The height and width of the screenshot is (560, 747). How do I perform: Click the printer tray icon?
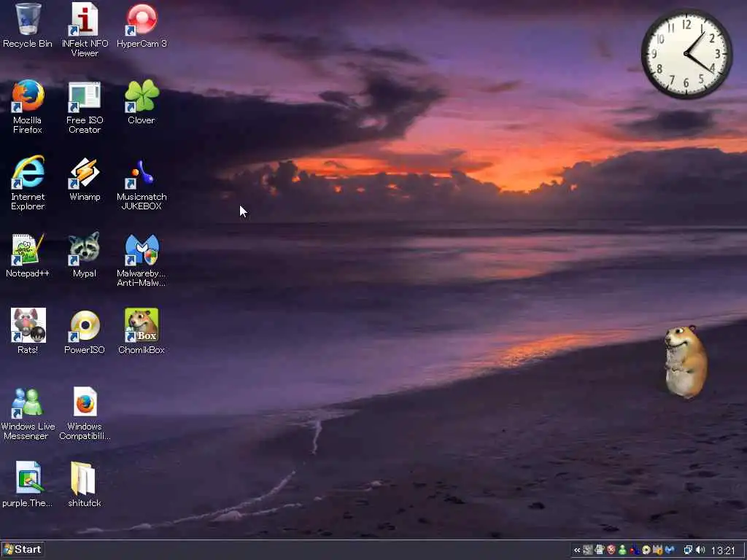[x=600, y=550]
